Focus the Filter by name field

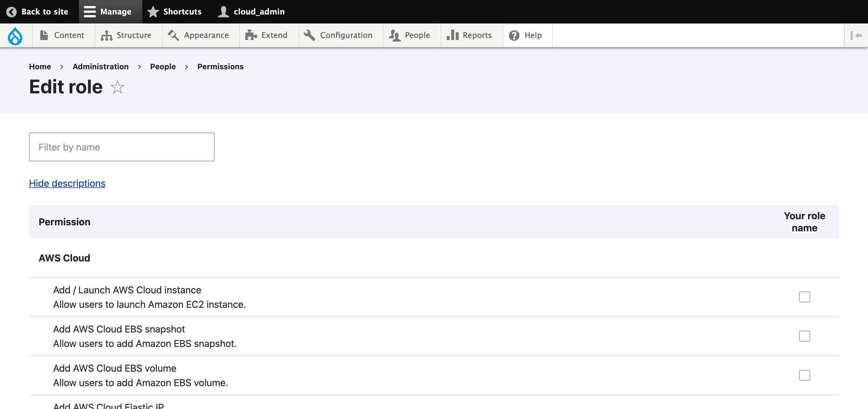pyautogui.click(x=122, y=147)
